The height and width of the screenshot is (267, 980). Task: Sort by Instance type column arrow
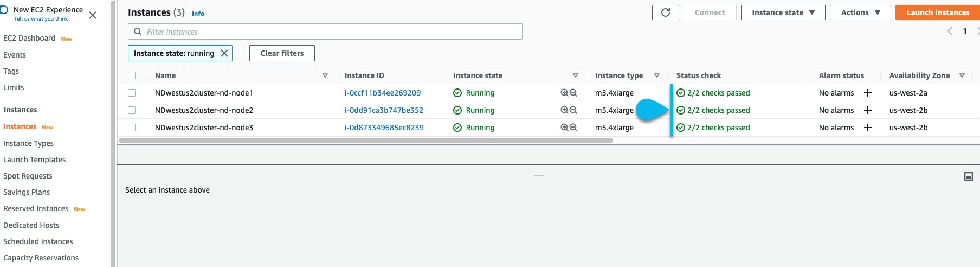657,75
